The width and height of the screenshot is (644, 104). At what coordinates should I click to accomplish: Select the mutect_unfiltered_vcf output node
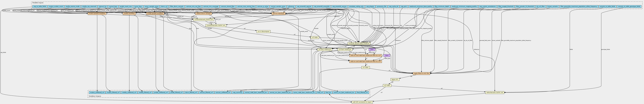pyautogui.click(x=97, y=93)
